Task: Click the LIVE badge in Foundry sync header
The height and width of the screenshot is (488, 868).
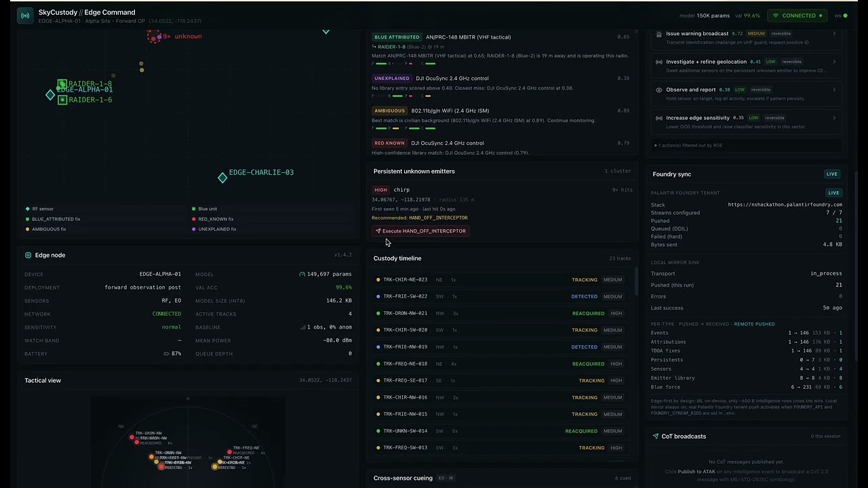Action: 832,174
